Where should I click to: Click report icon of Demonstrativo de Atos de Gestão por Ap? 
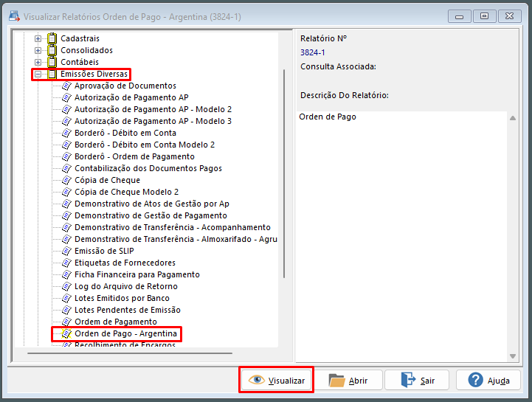pyautogui.click(x=67, y=204)
